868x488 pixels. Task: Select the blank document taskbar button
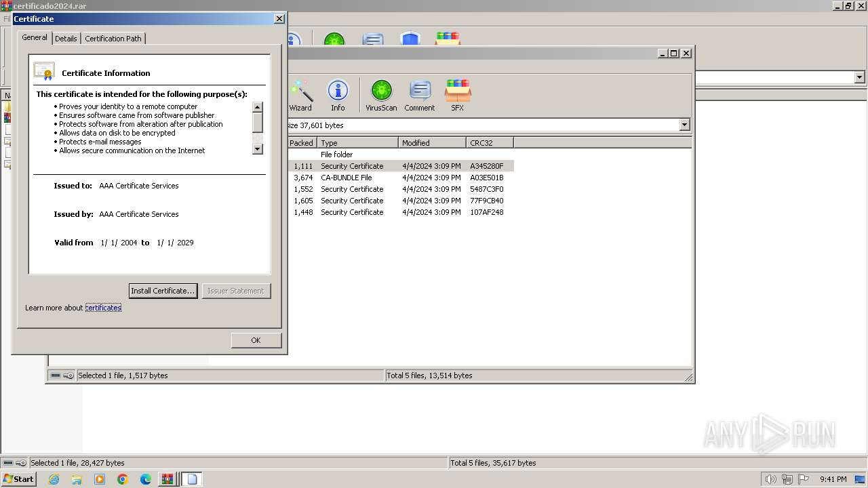coord(192,479)
